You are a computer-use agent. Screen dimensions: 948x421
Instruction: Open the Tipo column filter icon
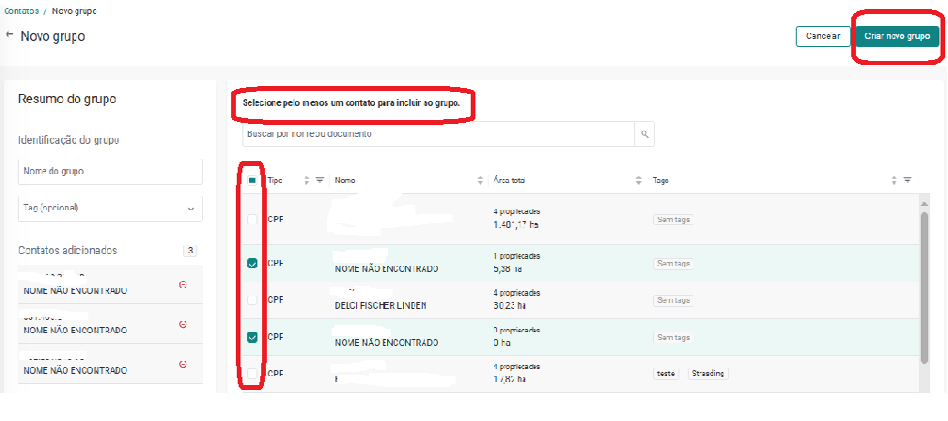[320, 180]
